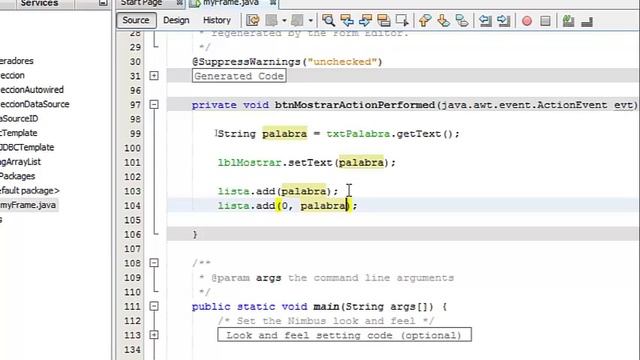Click line number 99 in the gutter
This screenshot has height=360, width=640.
pos(135,133)
